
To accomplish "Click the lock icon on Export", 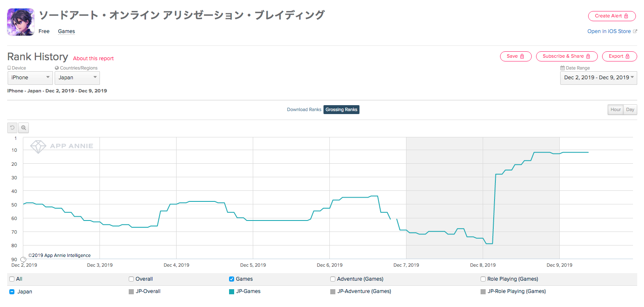I will [x=628, y=56].
